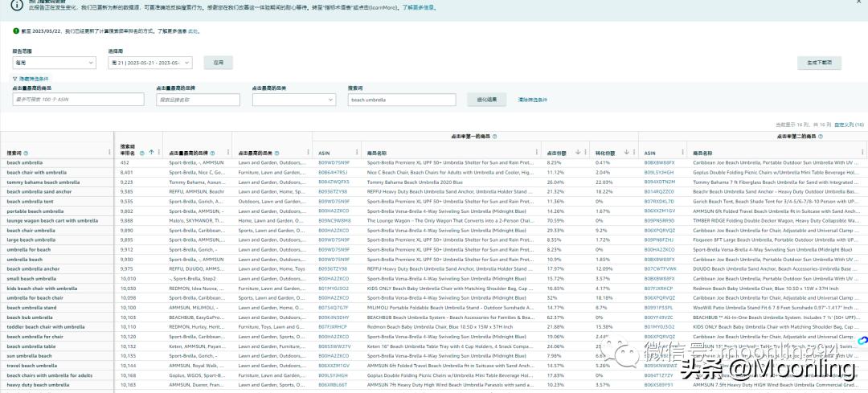Screen dimensions: 868x393
Task: Open the 报告范围 weekly dropdown
Action: click(55, 63)
